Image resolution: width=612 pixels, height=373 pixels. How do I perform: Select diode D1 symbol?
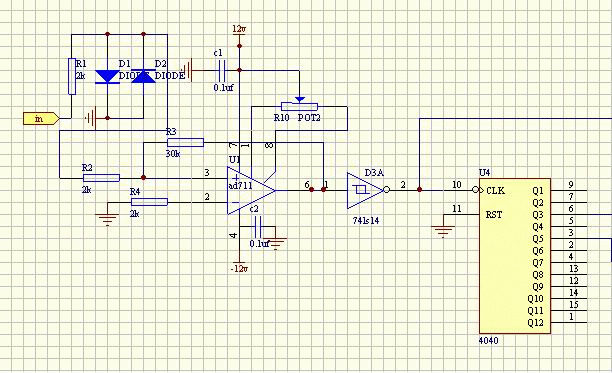[107, 76]
